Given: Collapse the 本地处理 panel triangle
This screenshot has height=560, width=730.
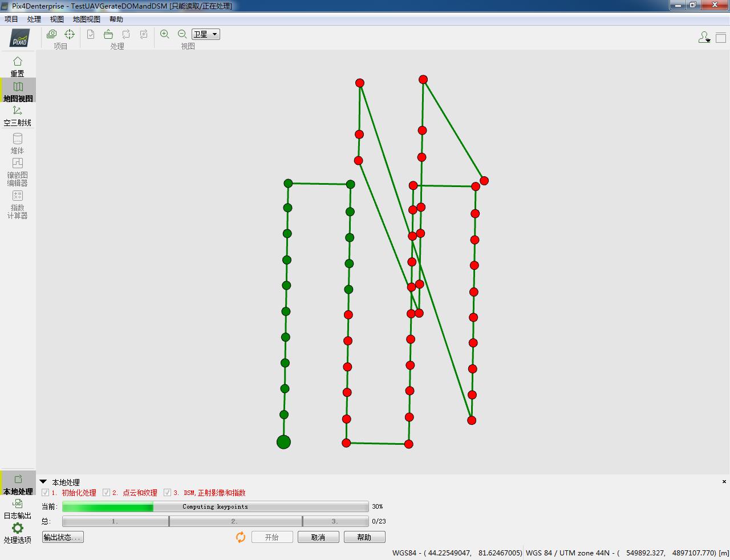Looking at the screenshot, I should (x=43, y=482).
